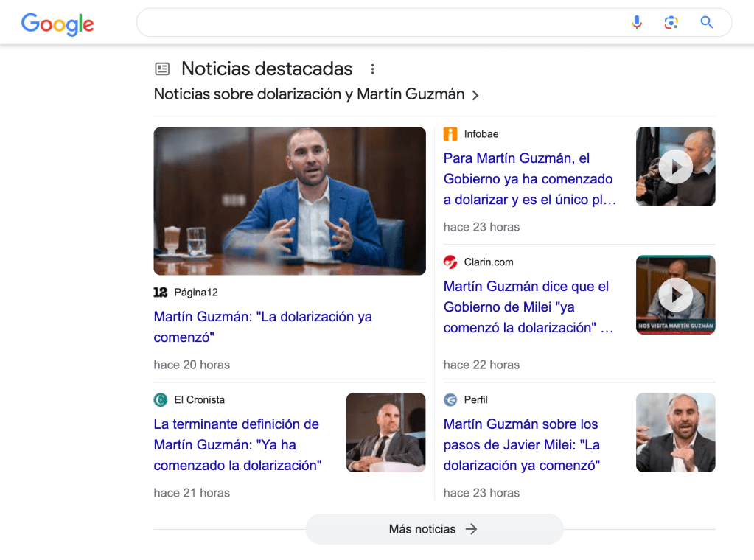Image resolution: width=754 pixels, height=560 pixels.
Task: Open Google Lens image search
Action: pos(671,23)
